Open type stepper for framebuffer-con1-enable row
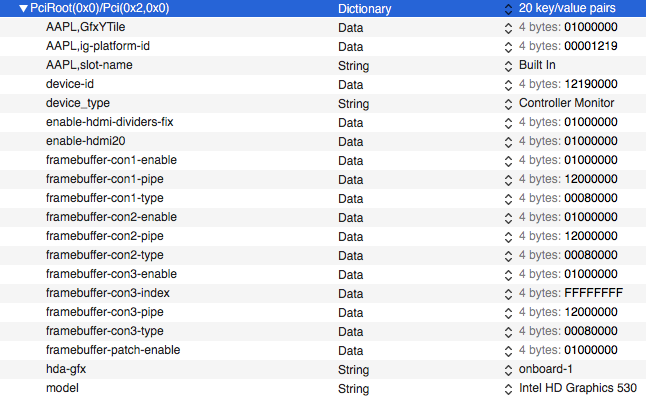646x397 pixels. tap(508, 161)
